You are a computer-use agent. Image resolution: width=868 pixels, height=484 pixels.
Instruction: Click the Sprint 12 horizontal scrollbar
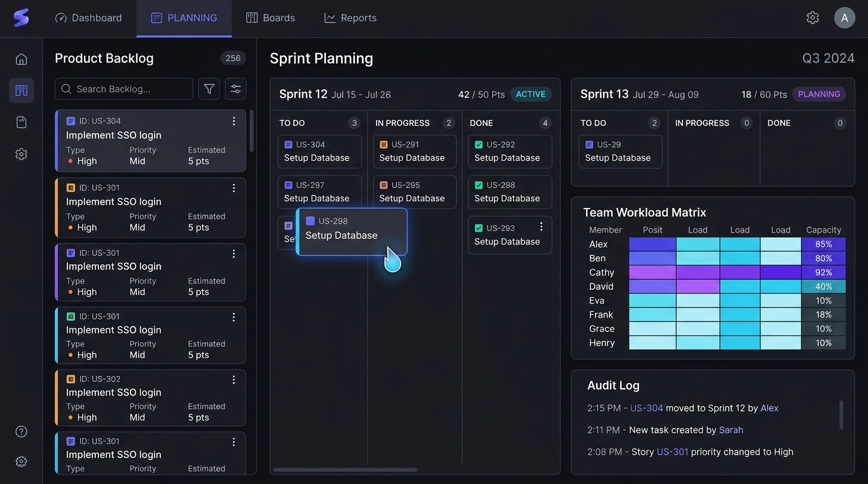[345, 470]
